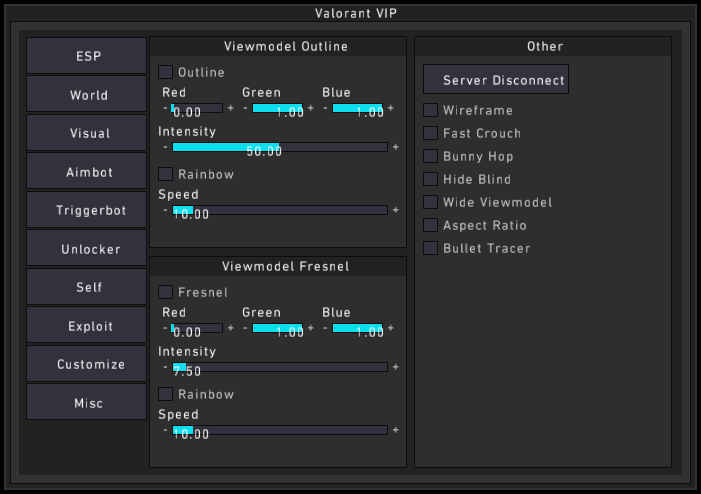Enable the Fresnel checkbox

[x=166, y=292]
